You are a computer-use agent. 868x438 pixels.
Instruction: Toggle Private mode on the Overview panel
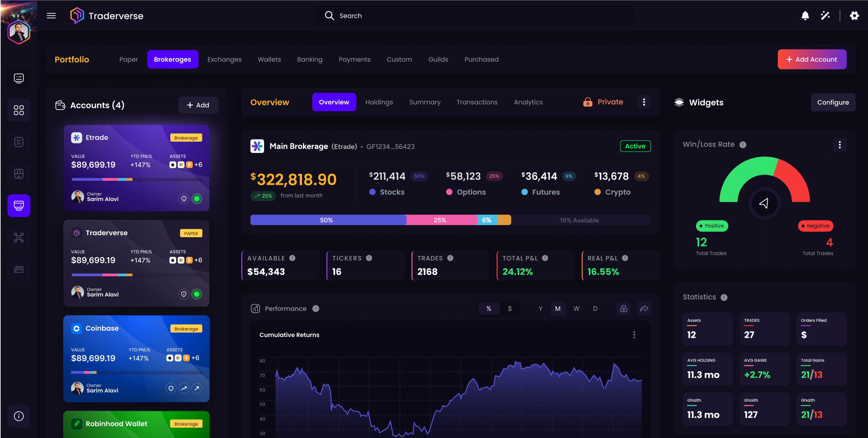pos(603,102)
